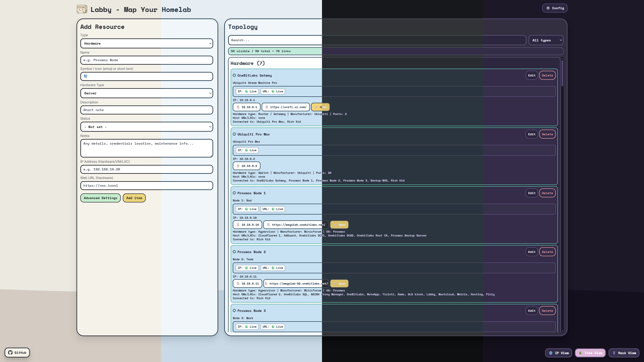Click the Labby logo icon

82,9
